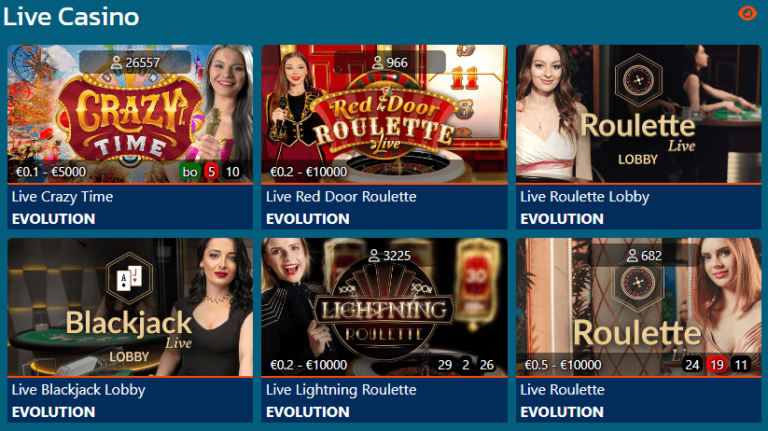Click the 'Live Roulette Lobby' title link
The height and width of the screenshot is (431, 768).
585,197
